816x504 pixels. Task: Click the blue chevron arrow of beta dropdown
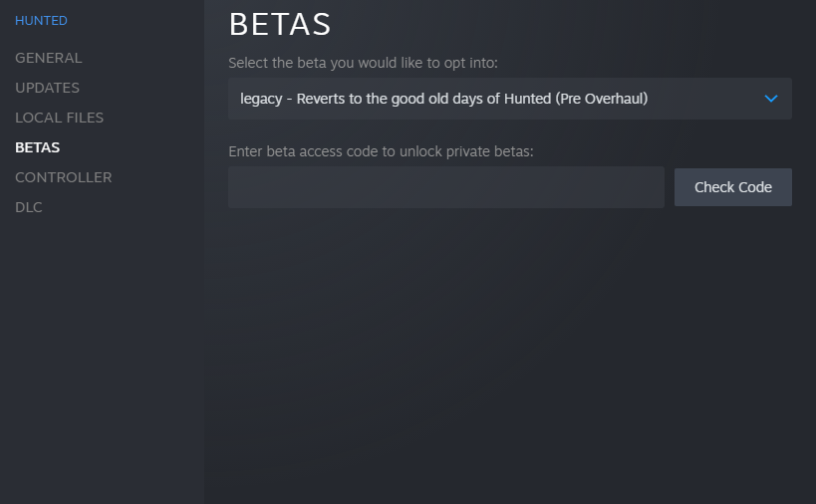point(770,99)
